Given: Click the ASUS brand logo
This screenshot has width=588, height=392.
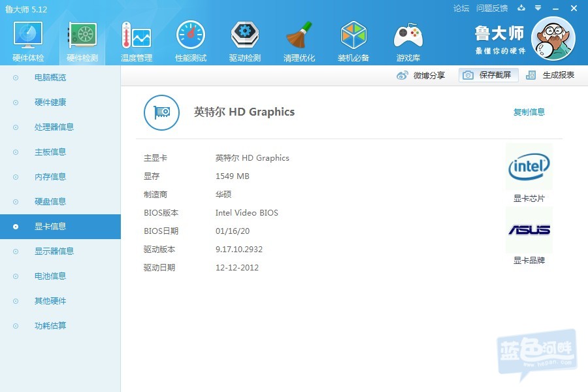Looking at the screenshot, I should 529,229.
